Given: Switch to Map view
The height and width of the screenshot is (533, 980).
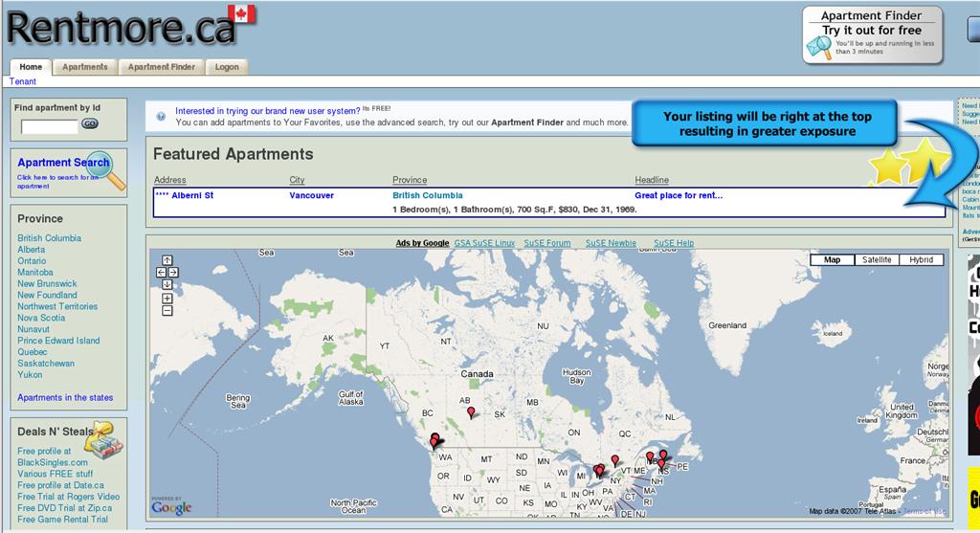Looking at the screenshot, I should pyautogui.click(x=832, y=260).
